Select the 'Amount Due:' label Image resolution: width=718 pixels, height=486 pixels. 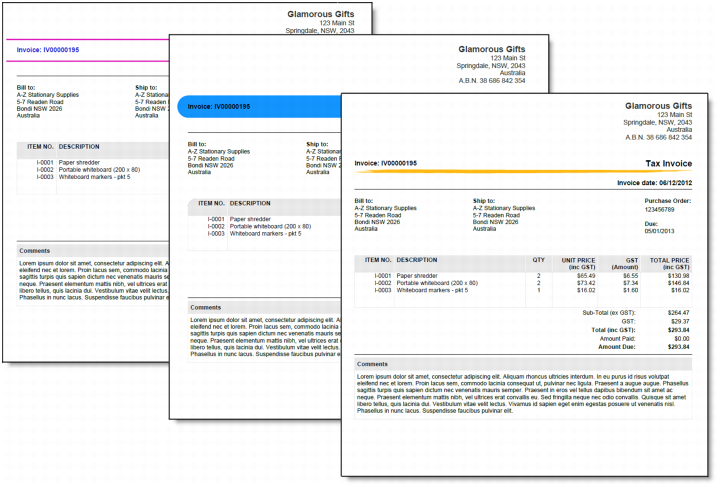[617, 347]
